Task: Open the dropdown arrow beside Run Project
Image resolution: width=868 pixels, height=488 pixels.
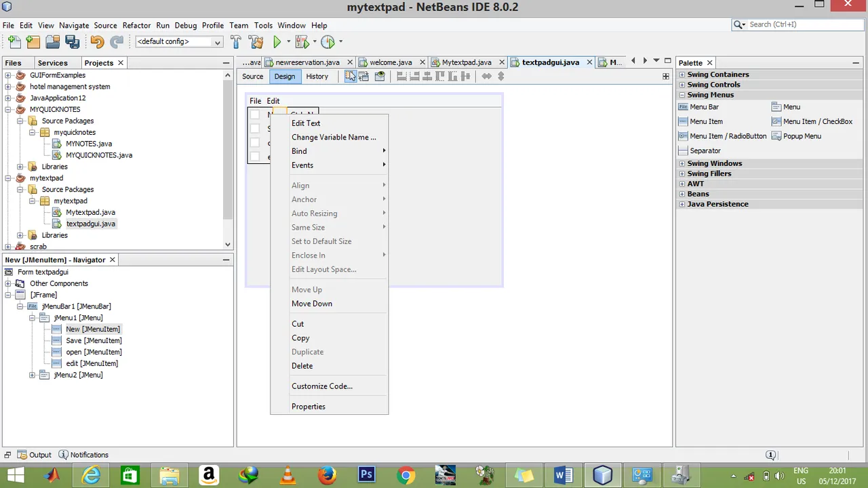Action: [288, 42]
